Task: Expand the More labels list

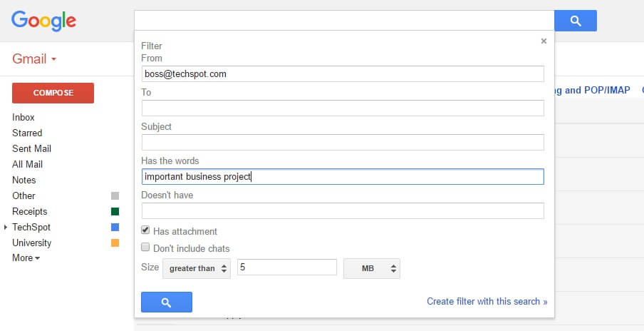Action: [26, 258]
